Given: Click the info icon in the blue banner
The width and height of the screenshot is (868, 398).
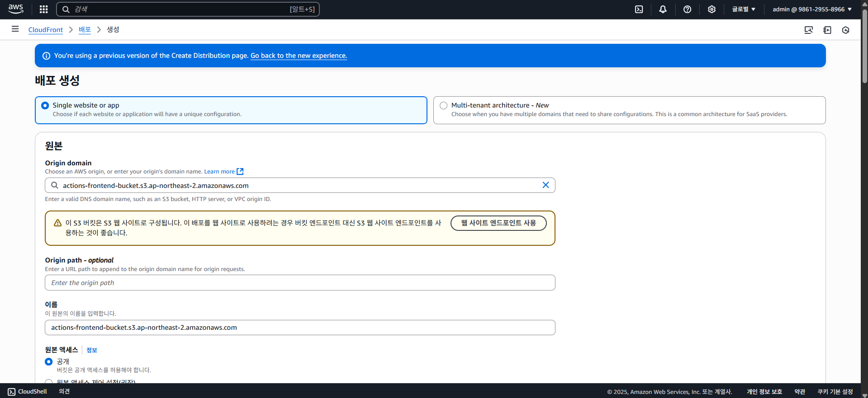Looking at the screenshot, I should [x=46, y=56].
